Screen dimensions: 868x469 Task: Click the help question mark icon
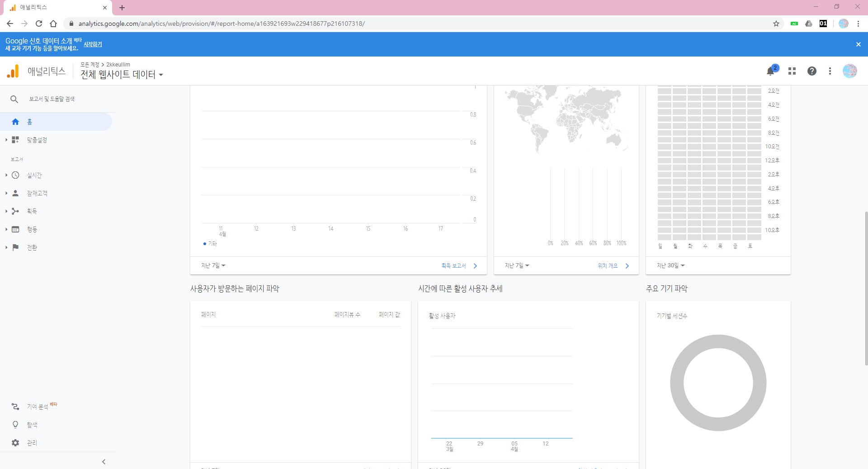tap(812, 71)
